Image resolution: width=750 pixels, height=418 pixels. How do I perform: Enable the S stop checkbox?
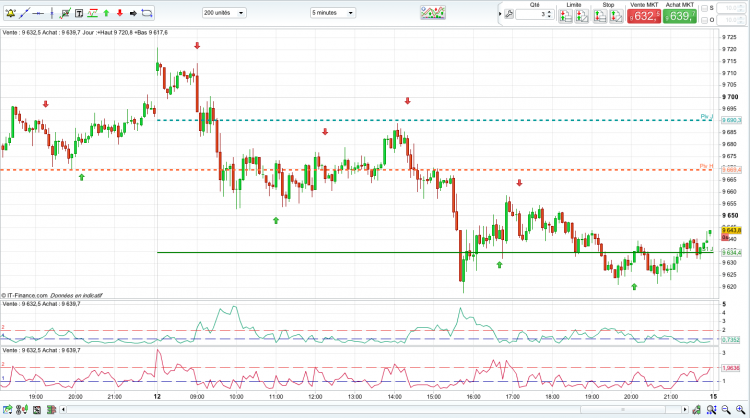(x=704, y=8)
